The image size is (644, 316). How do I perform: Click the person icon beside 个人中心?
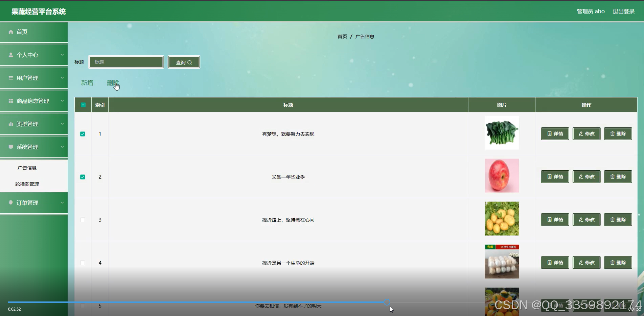point(11,55)
